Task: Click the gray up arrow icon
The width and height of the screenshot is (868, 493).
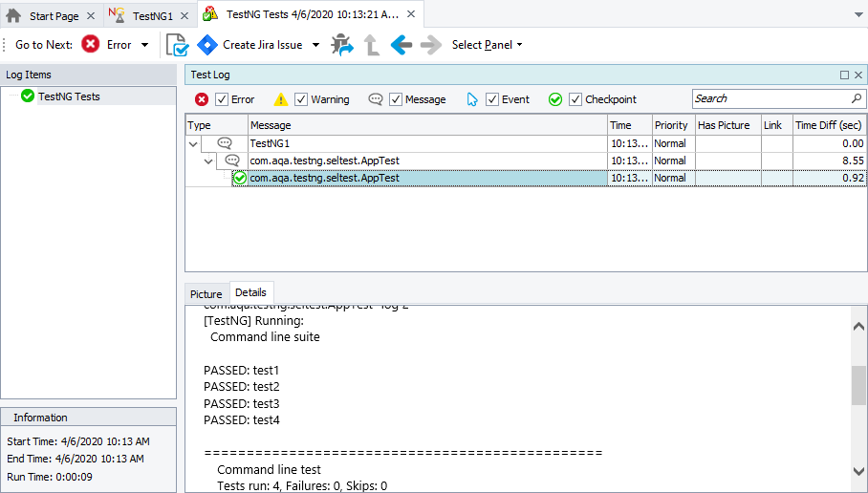Action: (x=372, y=45)
